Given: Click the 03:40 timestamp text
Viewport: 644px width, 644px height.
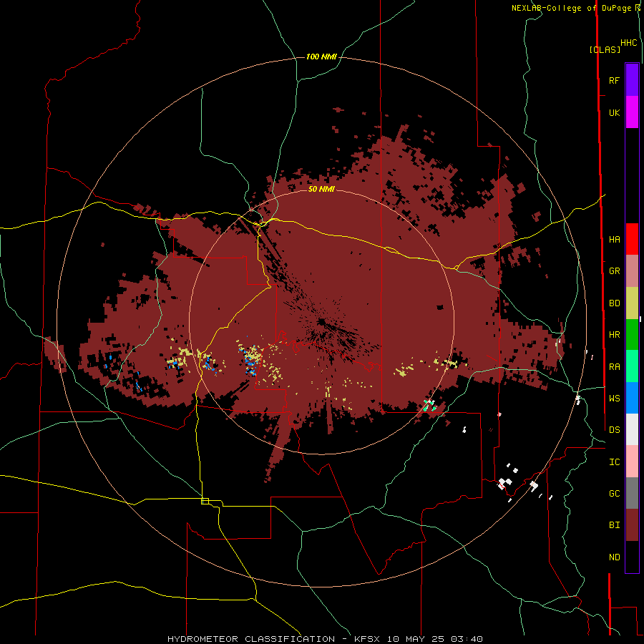Looking at the screenshot, I should [x=467, y=639].
